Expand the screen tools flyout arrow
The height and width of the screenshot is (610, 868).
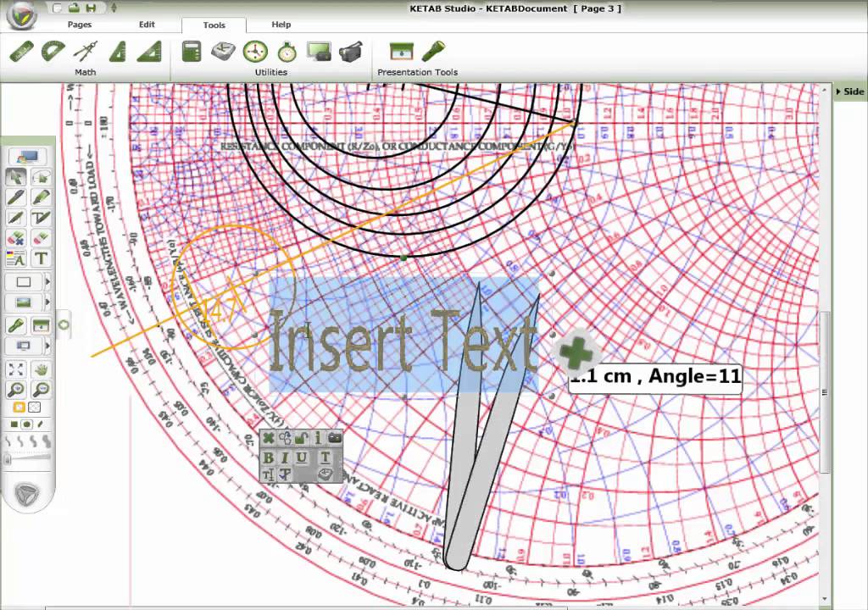tap(47, 346)
